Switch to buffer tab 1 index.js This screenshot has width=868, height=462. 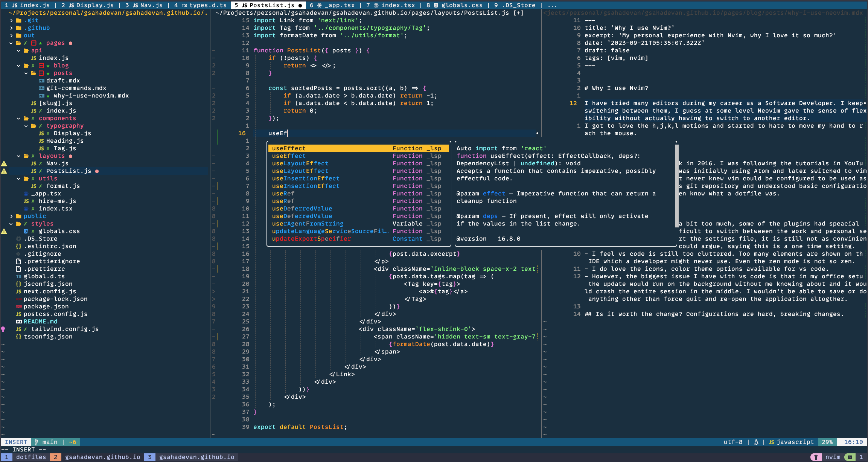[x=27, y=5]
